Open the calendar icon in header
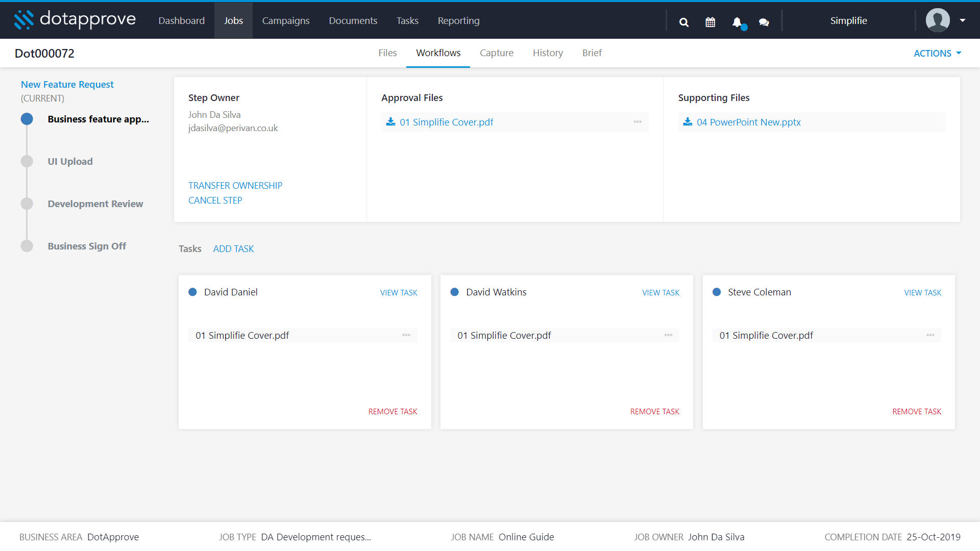980x551 pixels. [710, 22]
